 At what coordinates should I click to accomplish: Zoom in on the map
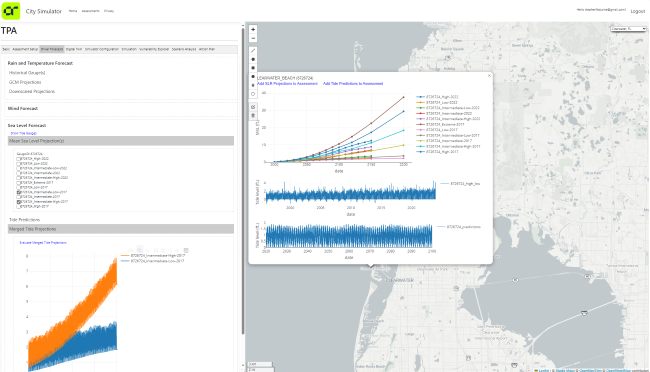[253, 29]
